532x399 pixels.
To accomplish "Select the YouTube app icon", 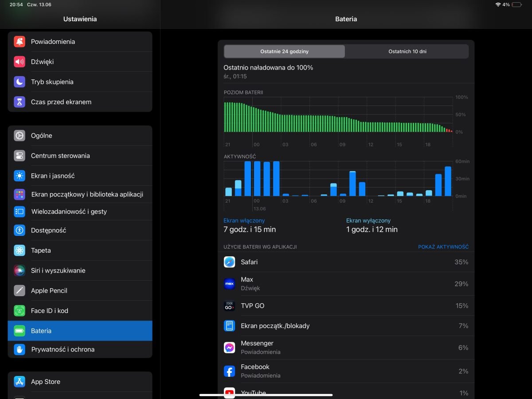I will (x=229, y=393).
